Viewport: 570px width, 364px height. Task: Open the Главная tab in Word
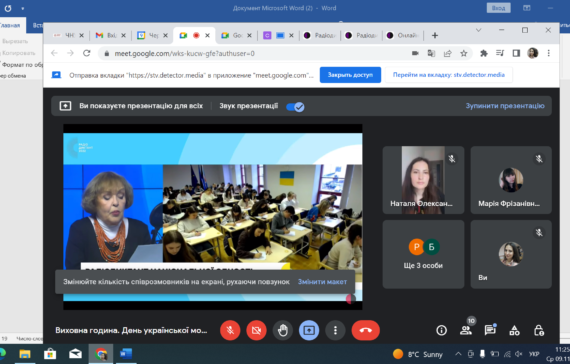coord(9,25)
